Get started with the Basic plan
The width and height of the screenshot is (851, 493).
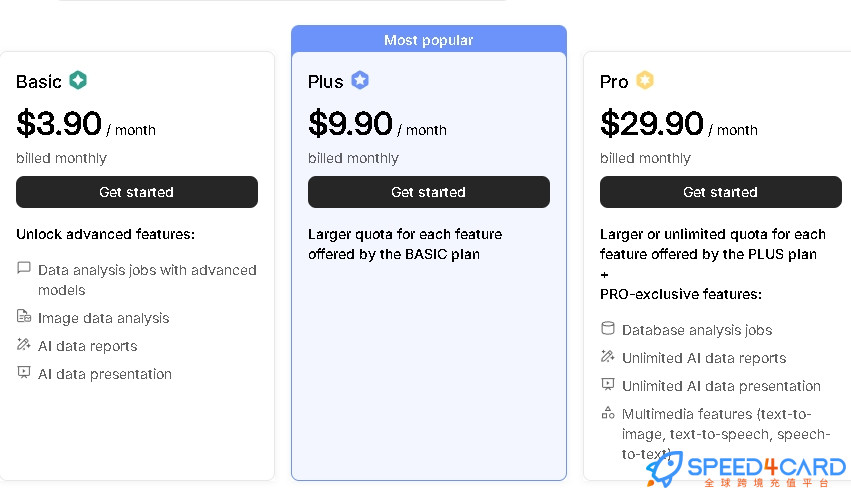(137, 192)
